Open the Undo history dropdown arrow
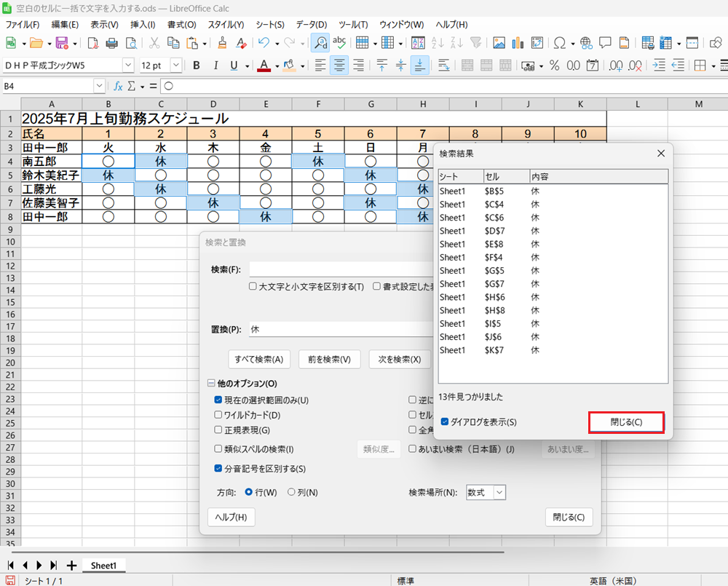 click(x=277, y=44)
